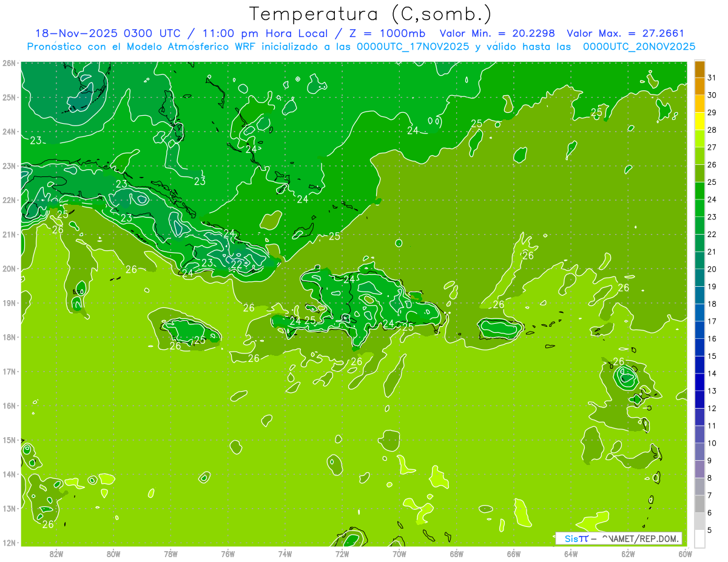Click the "80W" longitude axis label
This screenshot has height=562, width=728.
tap(113, 554)
